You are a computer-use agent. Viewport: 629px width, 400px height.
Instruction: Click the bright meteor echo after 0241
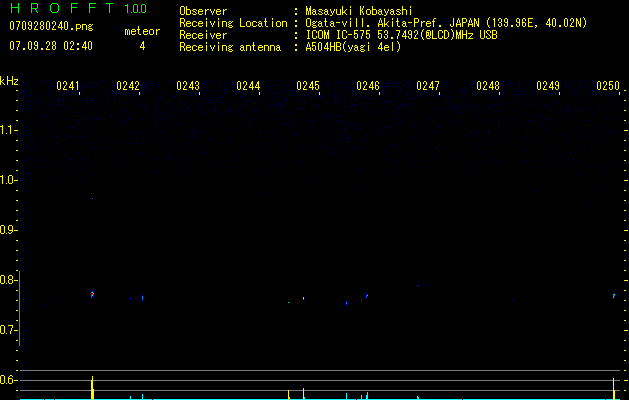click(92, 294)
